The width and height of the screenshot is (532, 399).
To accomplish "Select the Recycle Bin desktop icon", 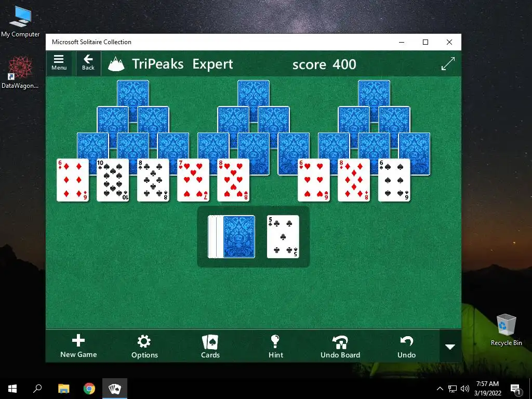I will click(506, 330).
